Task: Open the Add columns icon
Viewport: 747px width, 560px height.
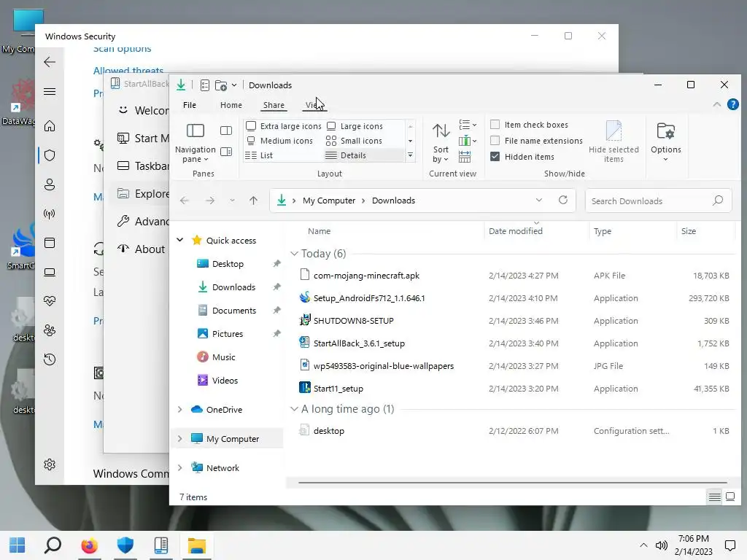Action: point(468,141)
